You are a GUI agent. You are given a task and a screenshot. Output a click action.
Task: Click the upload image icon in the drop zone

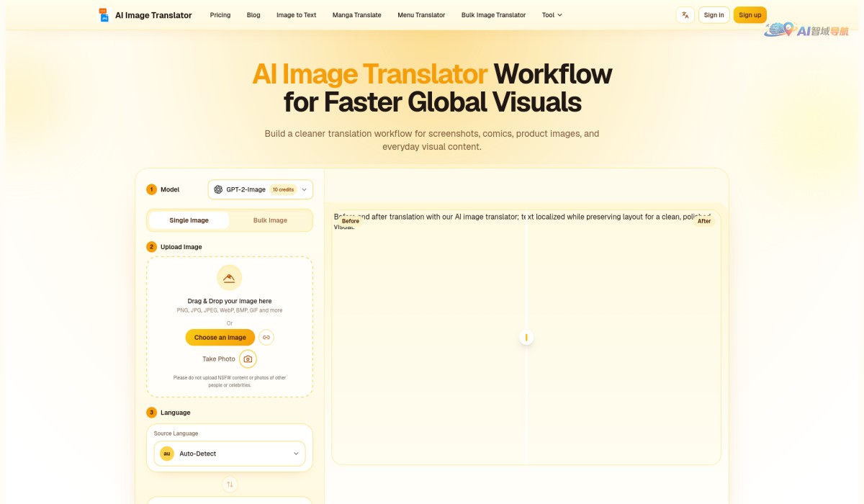click(x=230, y=278)
